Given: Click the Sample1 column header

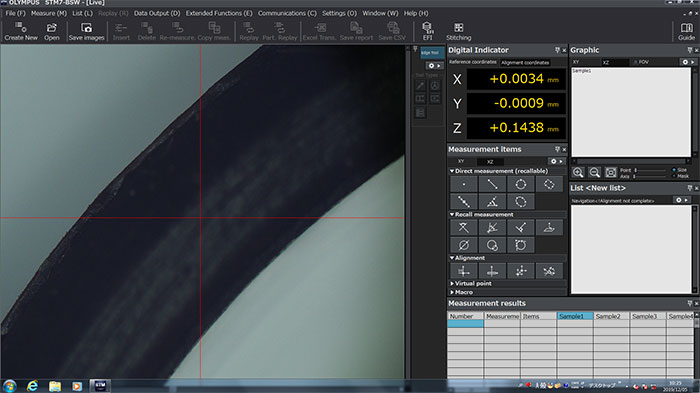Looking at the screenshot, I should click(x=575, y=316).
